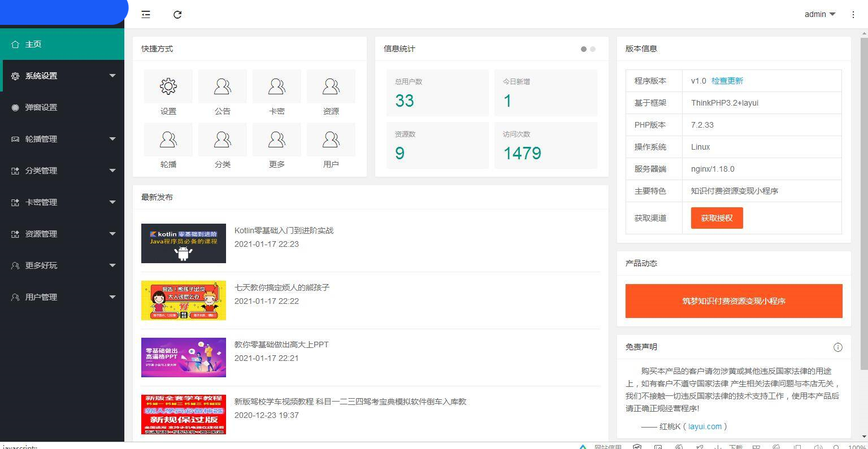Select the second carousel dot in 信息统计
Viewport: 868px width, 449px height.
pos(592,49)
